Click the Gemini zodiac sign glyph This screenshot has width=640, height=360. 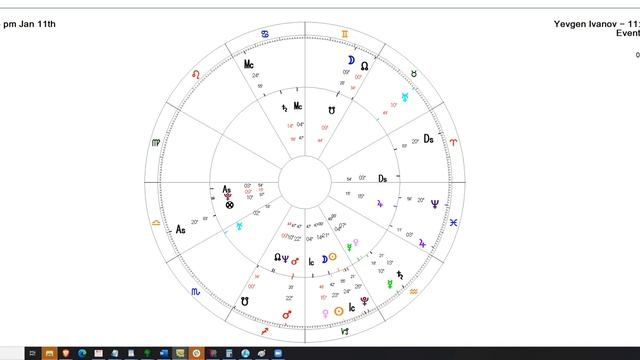tap(345, 34)
